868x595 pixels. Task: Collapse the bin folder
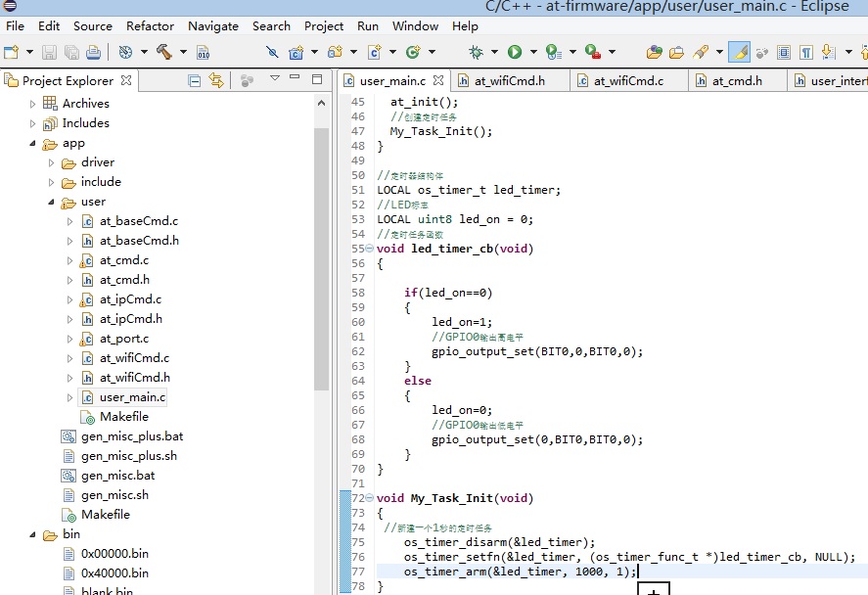click(32, 534)
